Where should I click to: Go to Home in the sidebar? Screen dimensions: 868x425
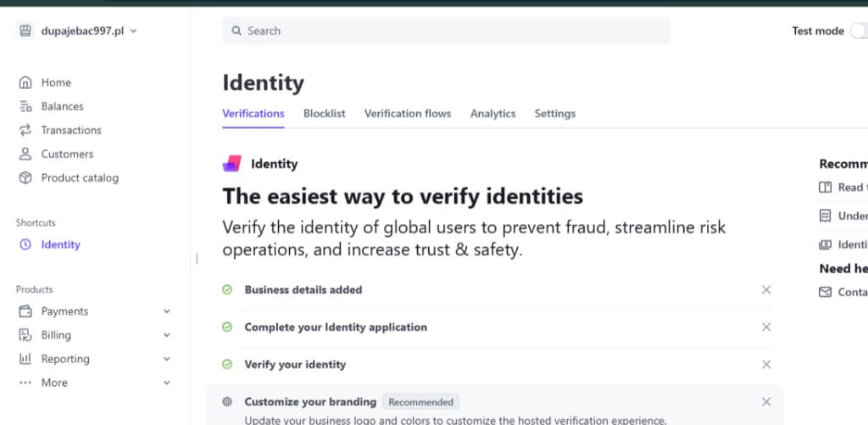pyautogui.click(x=56, y=82)
